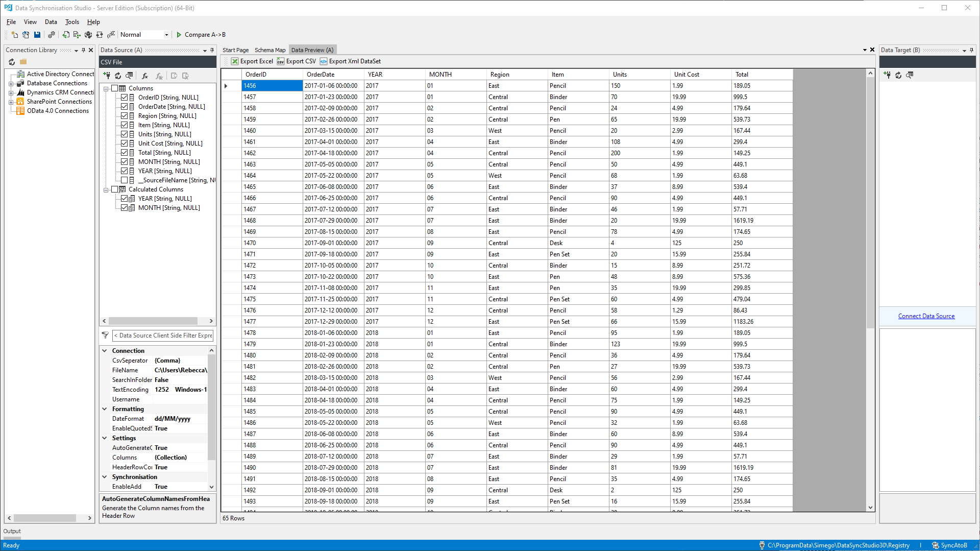Create a new project with toolbar icon

click(14, 35)
